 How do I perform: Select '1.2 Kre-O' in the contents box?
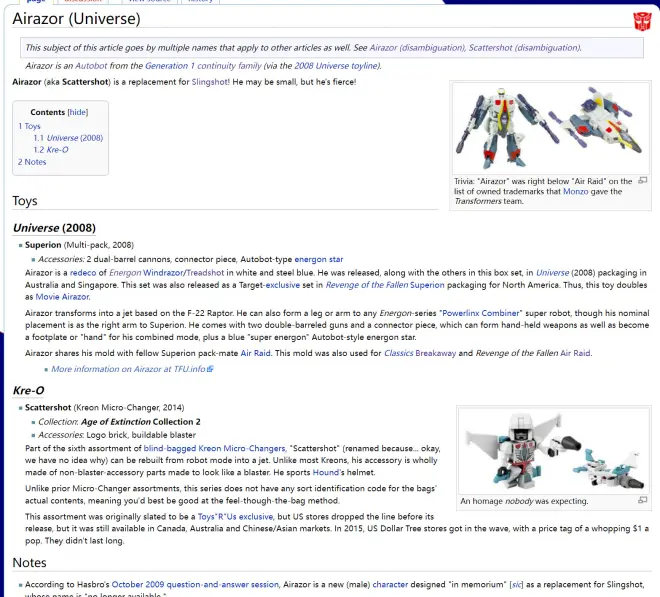(x=50, y=150)
